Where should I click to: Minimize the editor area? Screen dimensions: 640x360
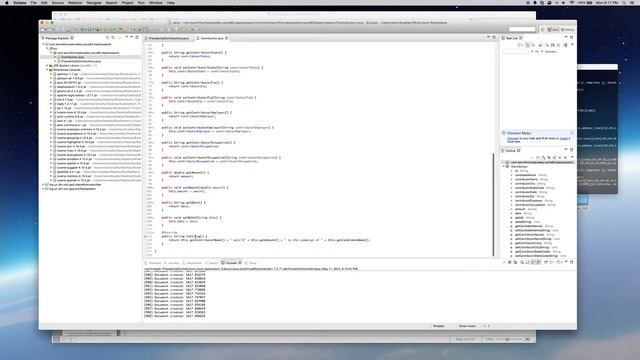click(488, 37)
